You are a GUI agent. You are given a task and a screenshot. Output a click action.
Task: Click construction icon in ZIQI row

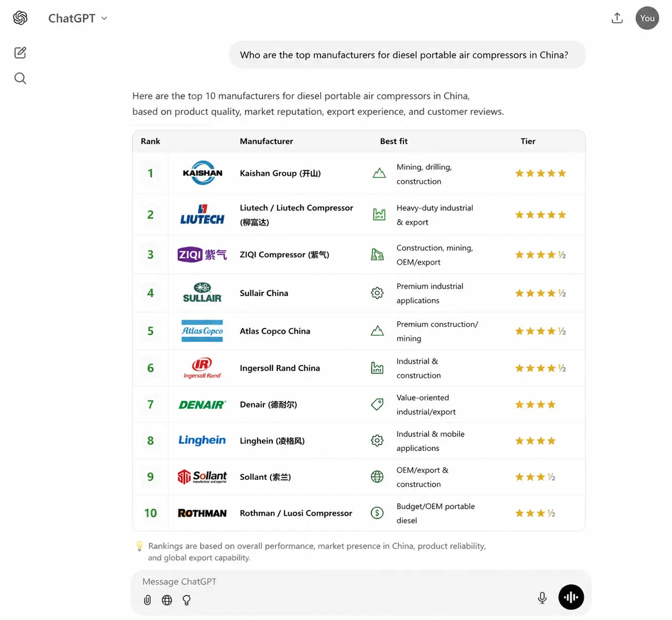point(377,254)
